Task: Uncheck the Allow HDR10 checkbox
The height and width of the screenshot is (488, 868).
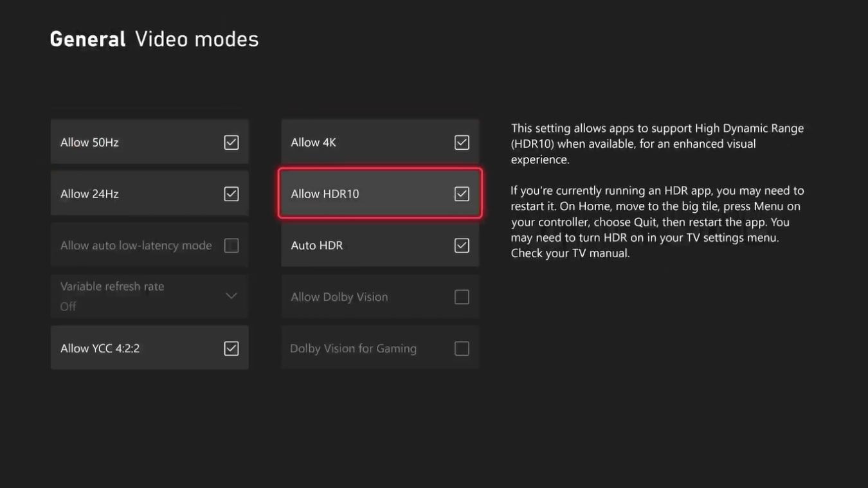Action: tap(462, 194)
